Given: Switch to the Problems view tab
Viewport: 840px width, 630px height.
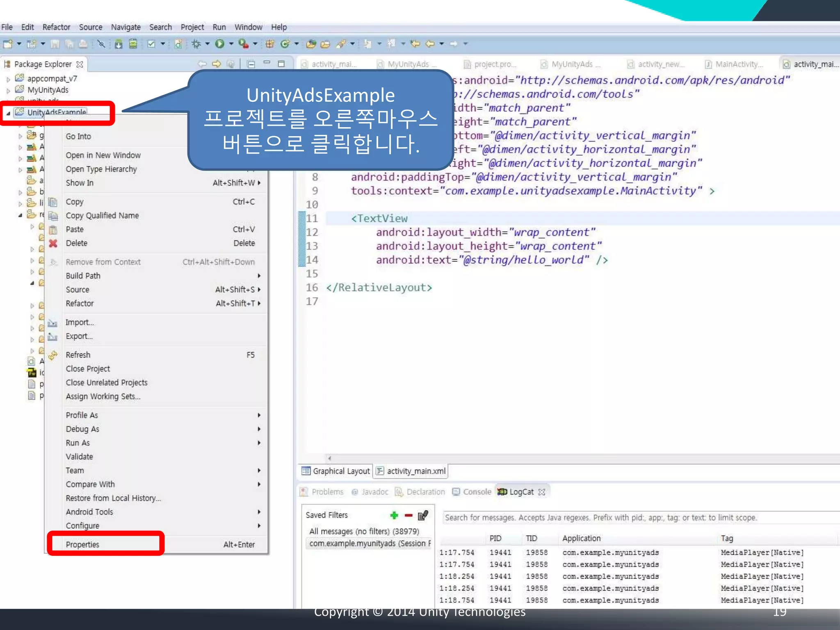Looking at the screenshot, I should 322,492.
